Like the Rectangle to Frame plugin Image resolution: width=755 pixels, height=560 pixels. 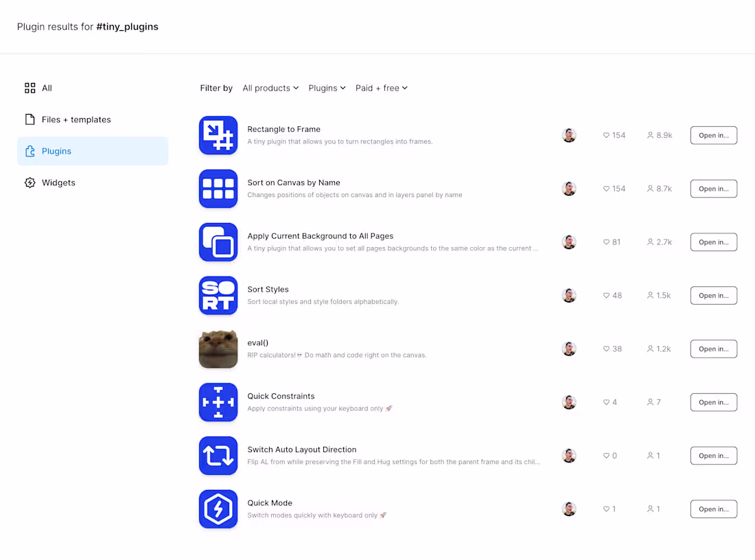[606, 135]
